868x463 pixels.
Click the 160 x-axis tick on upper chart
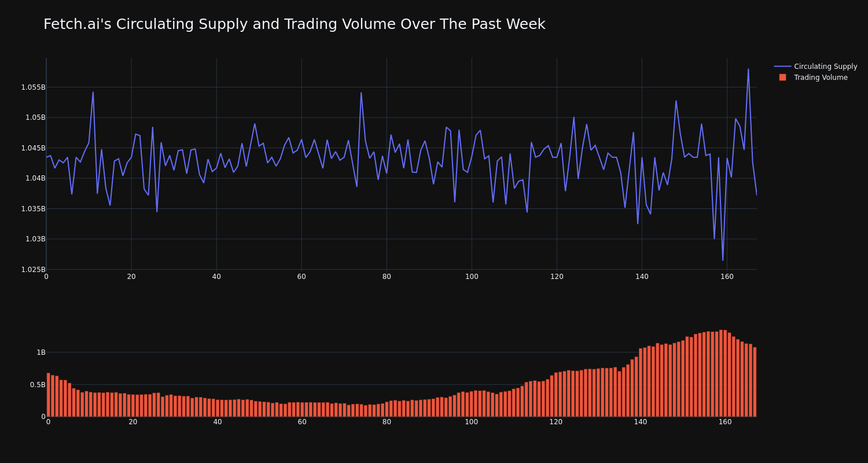(727, 277)
